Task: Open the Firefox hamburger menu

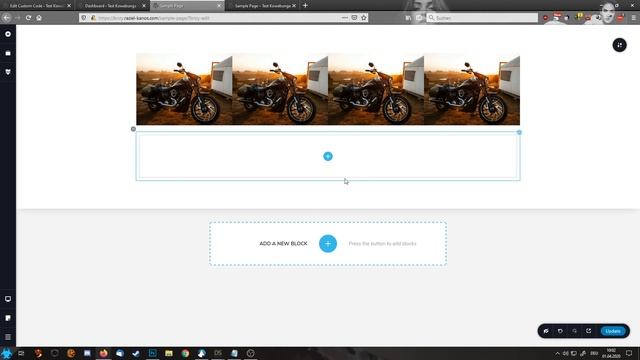Action: (x=633, y=18)
